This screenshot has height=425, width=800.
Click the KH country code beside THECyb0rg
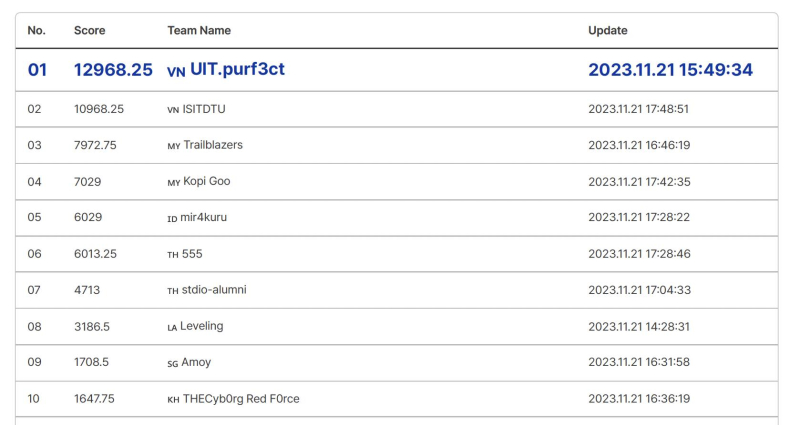pyautogui.click(x=173, y=400)
